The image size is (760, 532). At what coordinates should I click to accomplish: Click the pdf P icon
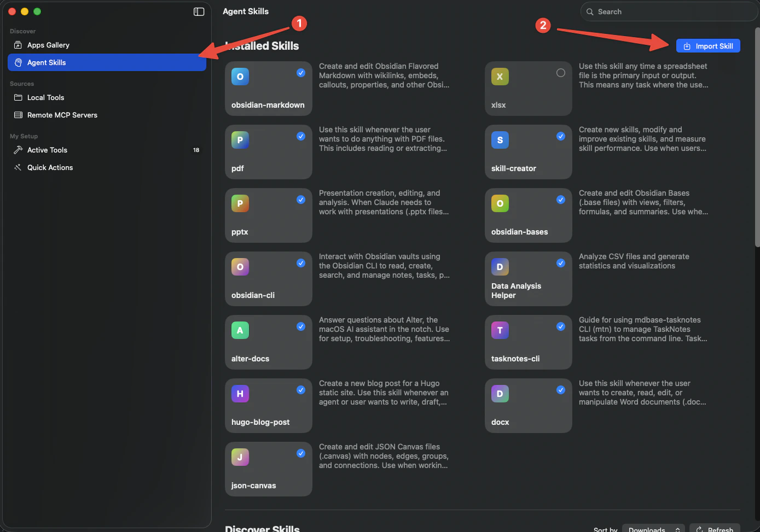pos(240,140)
